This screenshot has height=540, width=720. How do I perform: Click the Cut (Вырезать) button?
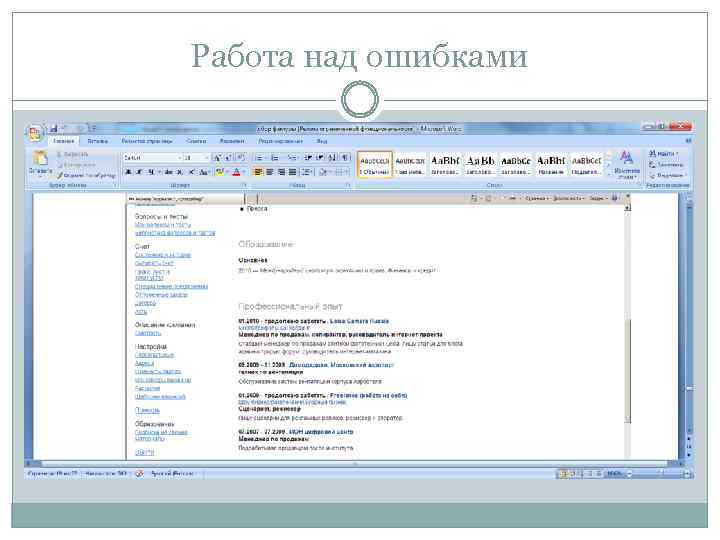click(72, 154)
